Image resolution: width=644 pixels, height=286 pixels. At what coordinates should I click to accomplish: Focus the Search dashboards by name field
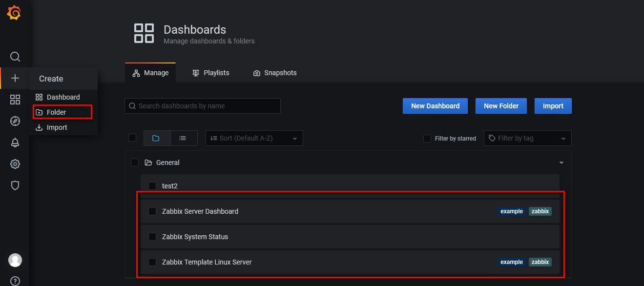[203, 106]
